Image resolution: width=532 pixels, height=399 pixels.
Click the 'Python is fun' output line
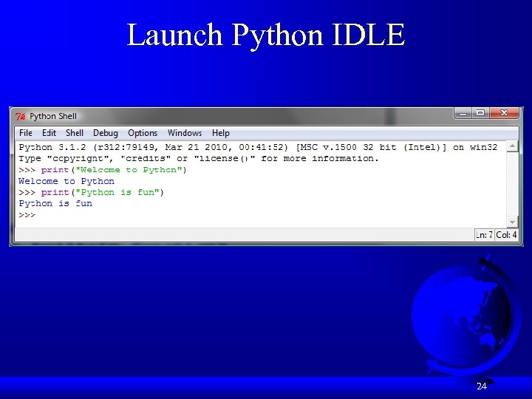(55, 204)
